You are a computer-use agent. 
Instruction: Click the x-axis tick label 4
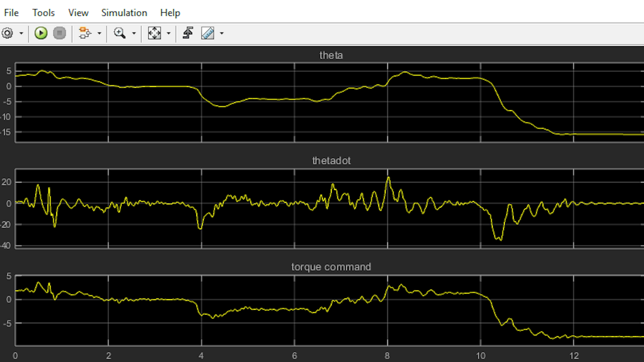[x=201, y=356]
